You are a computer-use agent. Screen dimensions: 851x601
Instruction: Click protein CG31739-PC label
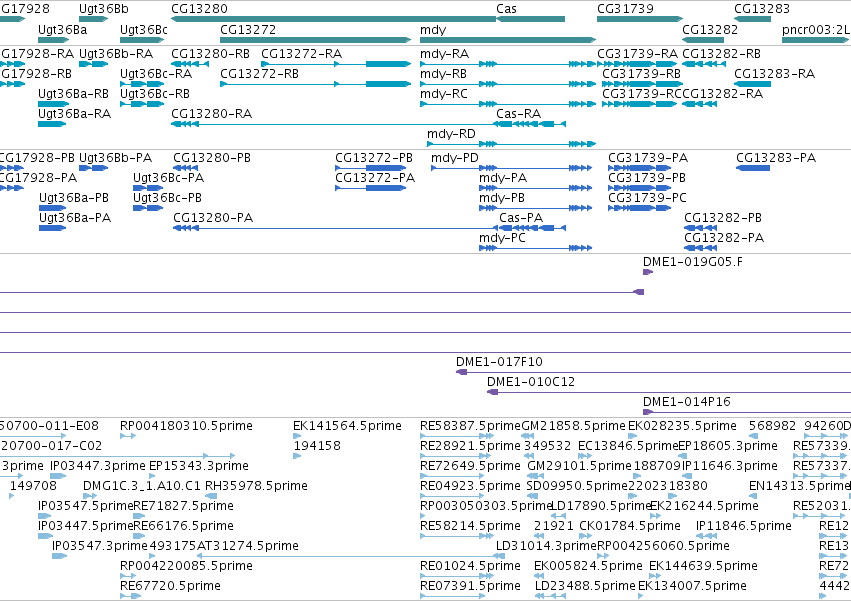point(647,198)
